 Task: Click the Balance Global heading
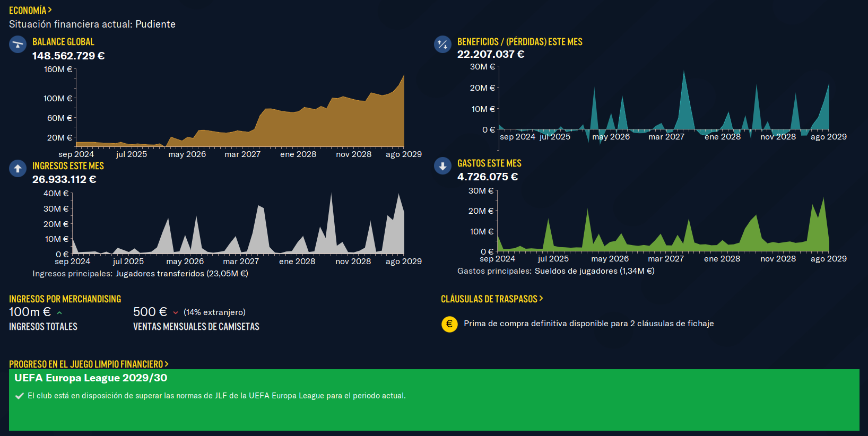[63, 42]
